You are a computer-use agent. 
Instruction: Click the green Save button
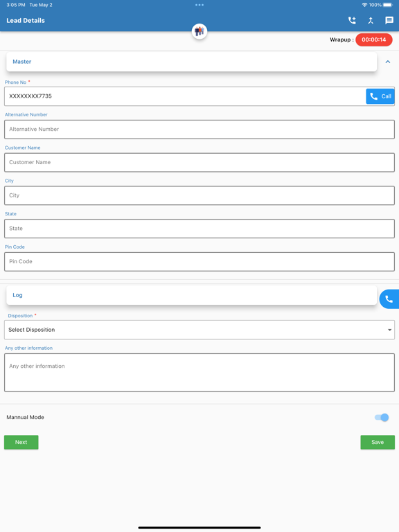pyautogui.click(x=378, y=442)
